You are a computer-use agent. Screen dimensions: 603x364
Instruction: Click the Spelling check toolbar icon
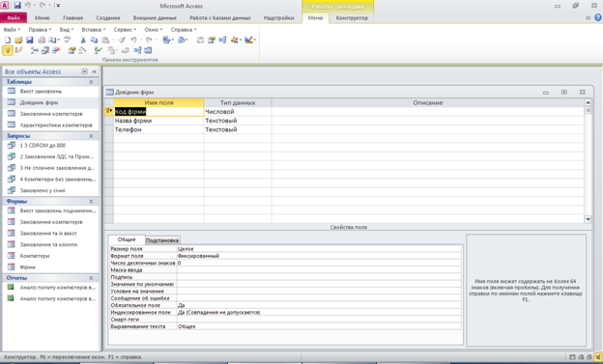tap(68, 40)
